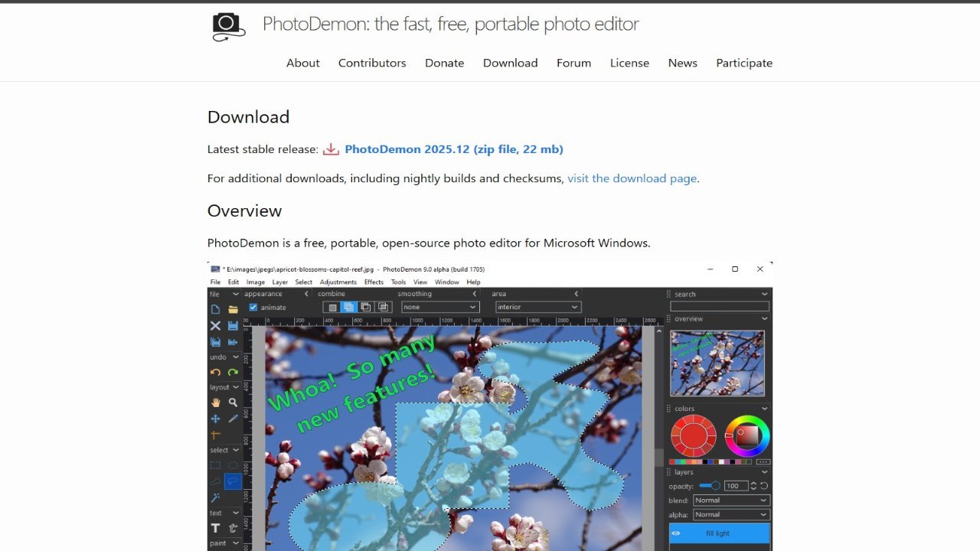Select the Rectangular selection tool
Viewport: 980px width, 551px height.
[x=215, y=465]
